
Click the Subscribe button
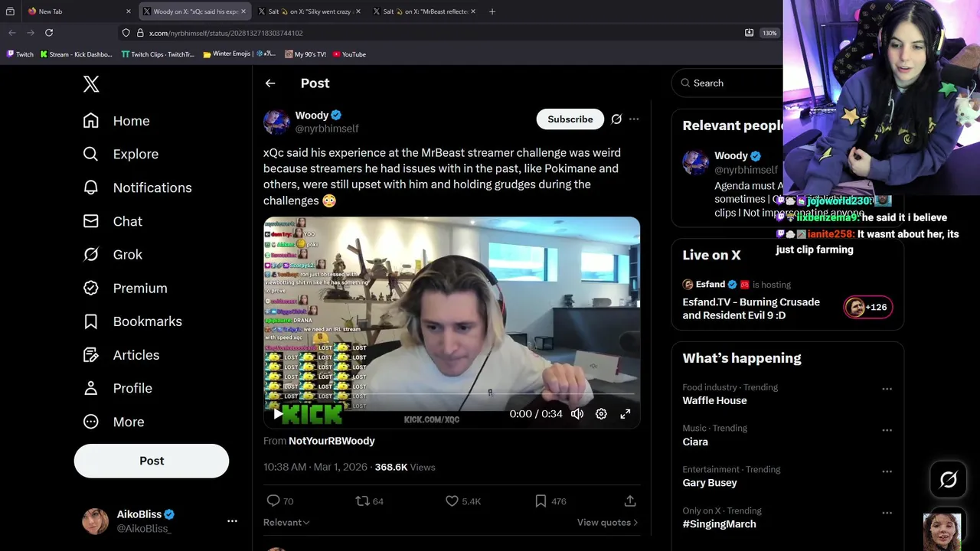pyautogui.click(x=570, y=119)
